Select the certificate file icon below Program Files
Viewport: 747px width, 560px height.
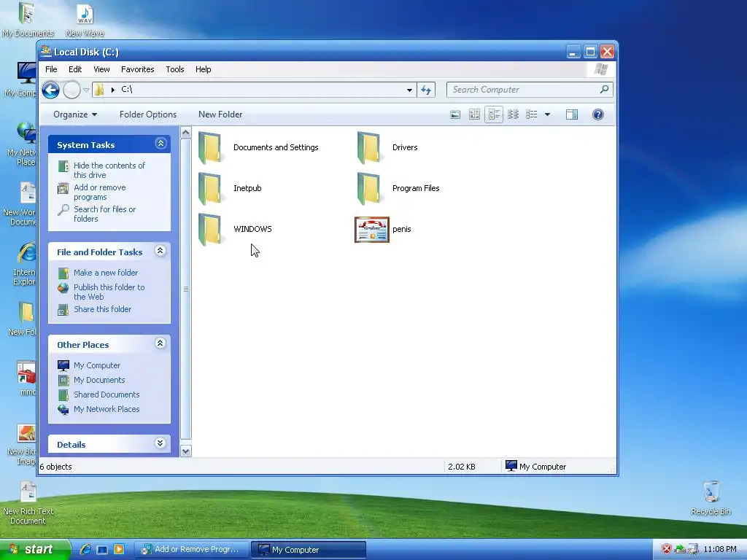[372, 230]
